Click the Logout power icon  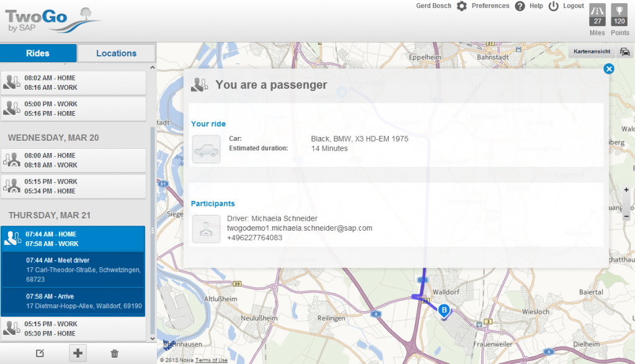point(554,6)
